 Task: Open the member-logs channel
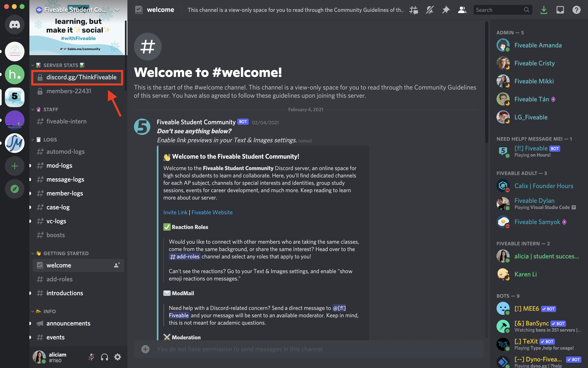point(78,193)
